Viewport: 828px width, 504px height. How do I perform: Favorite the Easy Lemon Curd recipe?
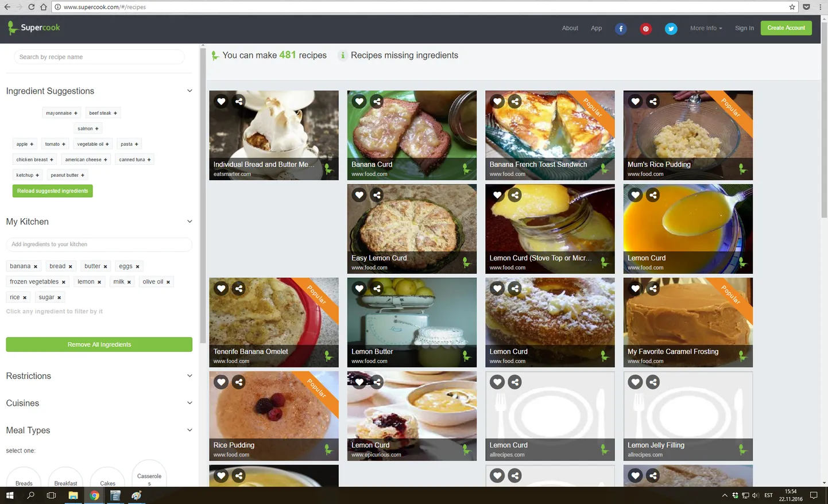tap(359, 195)
